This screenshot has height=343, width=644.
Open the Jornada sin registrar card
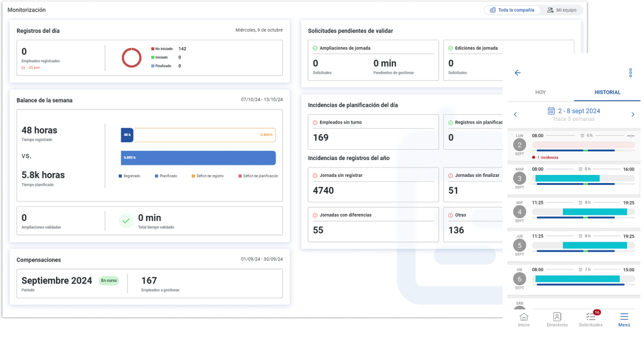click(373, 184)
